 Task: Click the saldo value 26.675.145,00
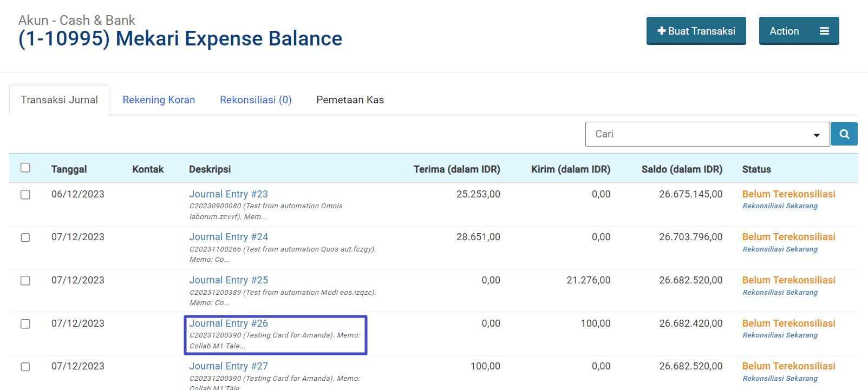coord(690,194)
